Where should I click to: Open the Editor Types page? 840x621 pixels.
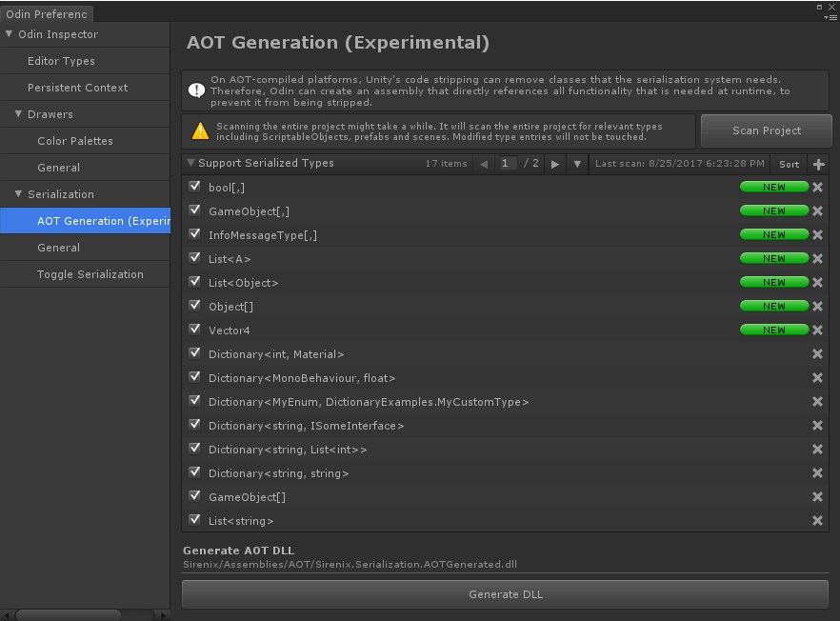[85, 61]
